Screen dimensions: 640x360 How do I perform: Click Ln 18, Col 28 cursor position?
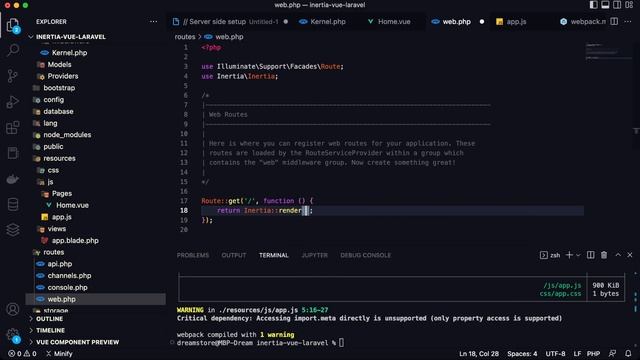479,353
